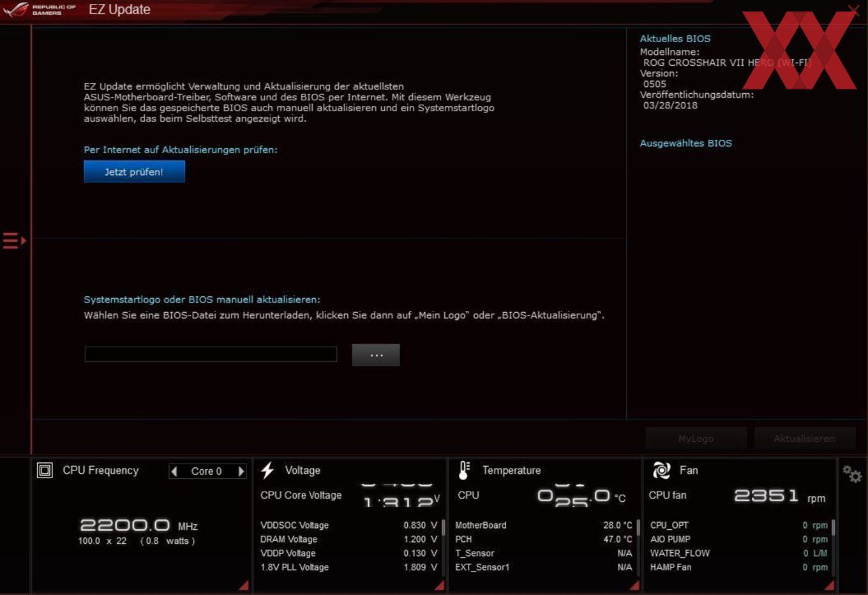Click the Core 0 selector label

click(206, 471)
